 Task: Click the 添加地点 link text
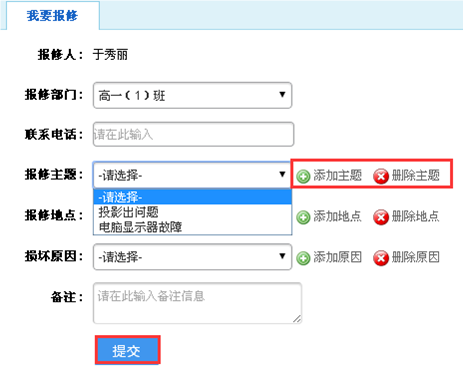[x=337, y=217]
